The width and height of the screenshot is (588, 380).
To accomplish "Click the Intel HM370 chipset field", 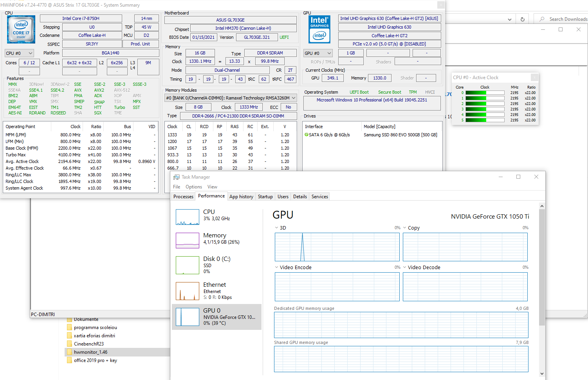I will 243,28.
